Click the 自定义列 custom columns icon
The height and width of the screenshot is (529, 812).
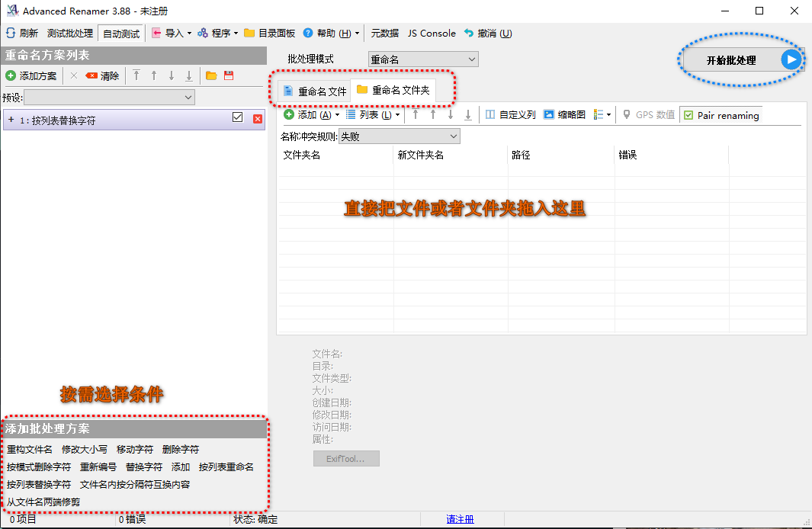point(490,114)
